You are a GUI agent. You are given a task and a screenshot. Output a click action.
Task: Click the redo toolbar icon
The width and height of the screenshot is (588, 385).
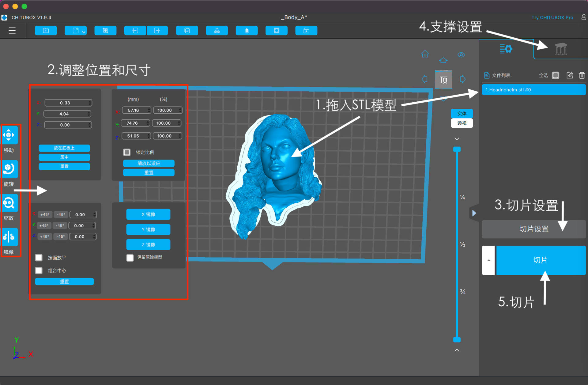[x=157, y=31]
